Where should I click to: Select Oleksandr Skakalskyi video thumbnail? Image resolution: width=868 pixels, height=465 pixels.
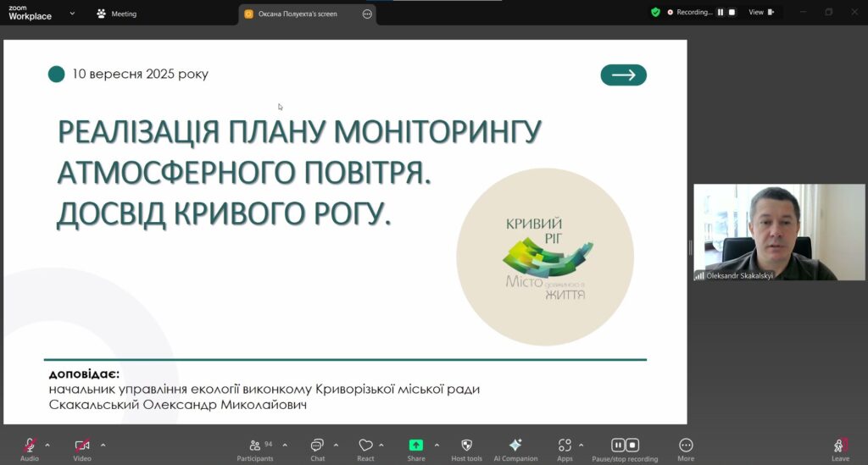click(779, 232)
